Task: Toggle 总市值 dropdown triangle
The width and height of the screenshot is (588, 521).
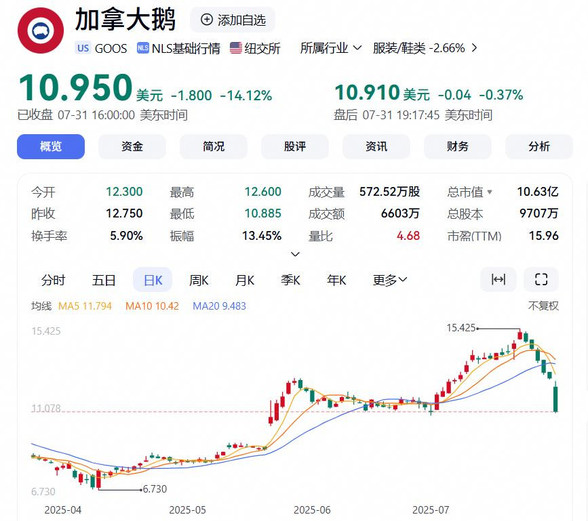Action: point(489,192)
